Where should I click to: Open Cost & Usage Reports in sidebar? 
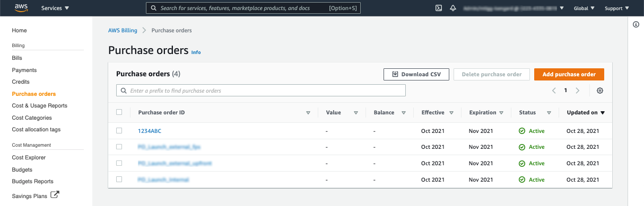[x=40, y=105]
